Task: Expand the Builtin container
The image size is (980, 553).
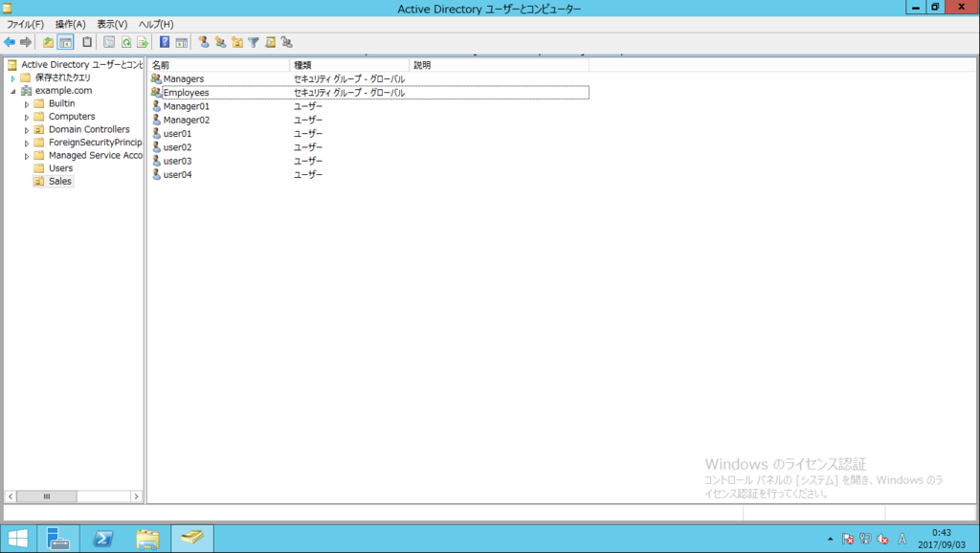Action: [x=26, y=104]
